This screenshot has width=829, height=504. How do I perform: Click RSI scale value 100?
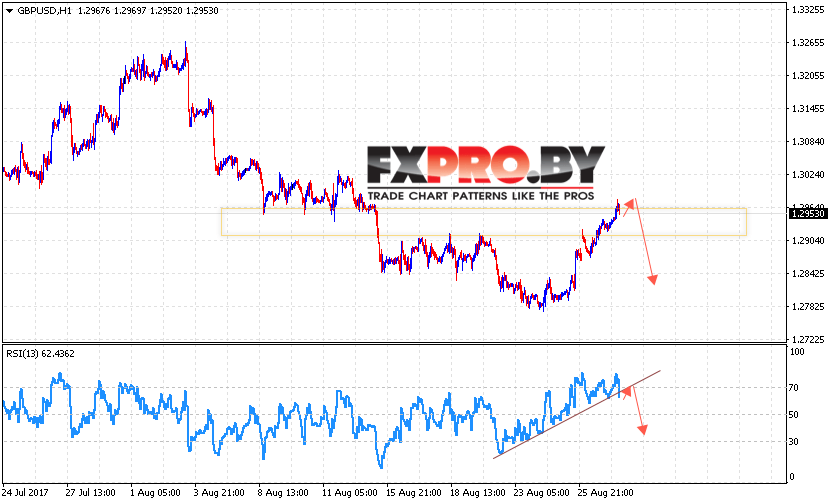point(797,352)
